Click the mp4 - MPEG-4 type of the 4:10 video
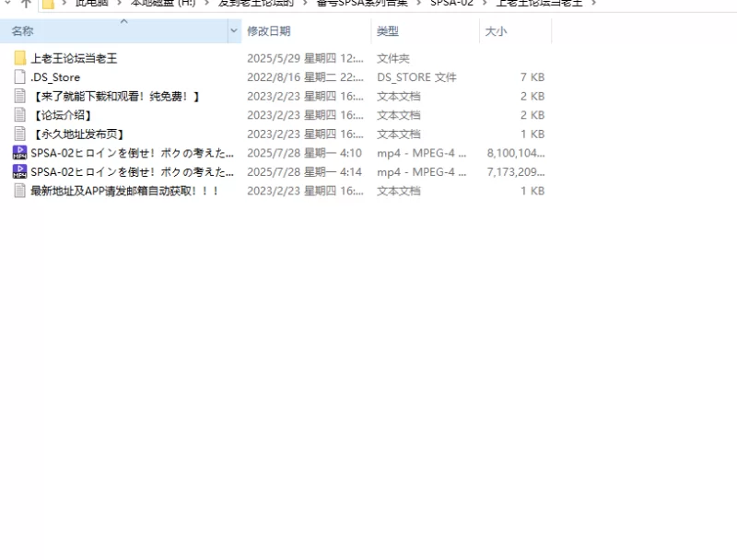This screenshot has width=737, height=560. click(422, 153)
